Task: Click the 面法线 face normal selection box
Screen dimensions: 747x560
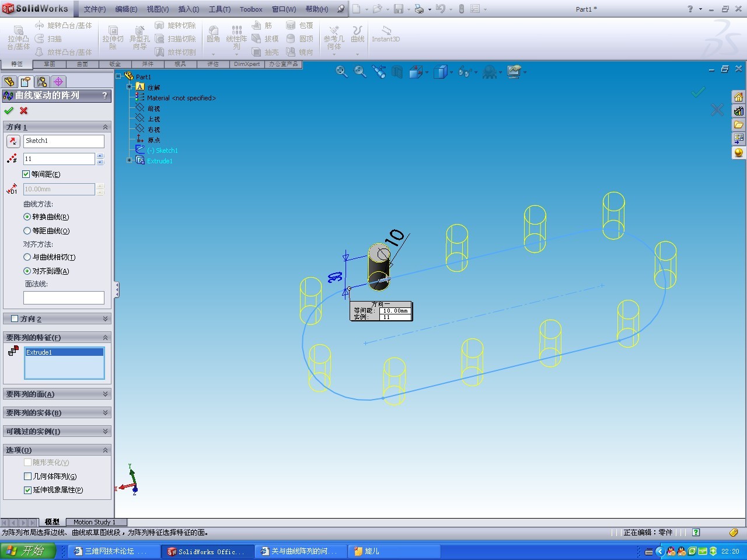Action: pyautogui.click(x=64, y=297)
